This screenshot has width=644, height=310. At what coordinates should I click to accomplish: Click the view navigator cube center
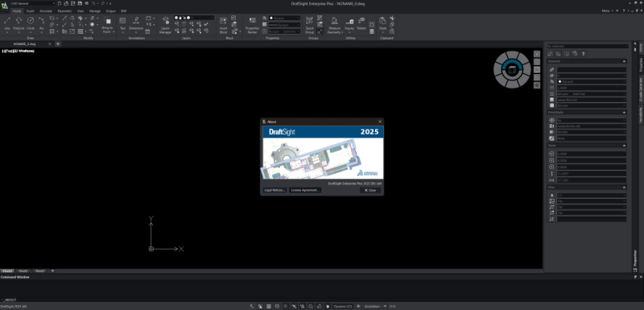tap(512, 70)
